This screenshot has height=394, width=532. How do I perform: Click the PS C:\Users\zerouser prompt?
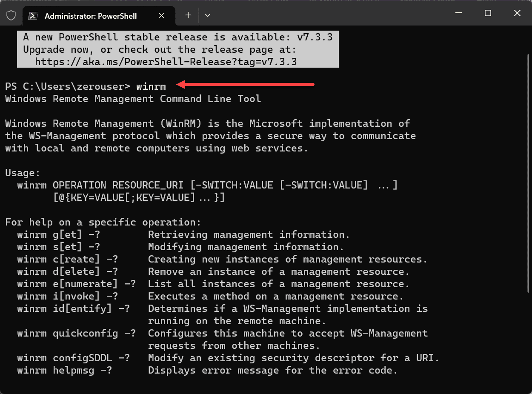click(67, 86)
